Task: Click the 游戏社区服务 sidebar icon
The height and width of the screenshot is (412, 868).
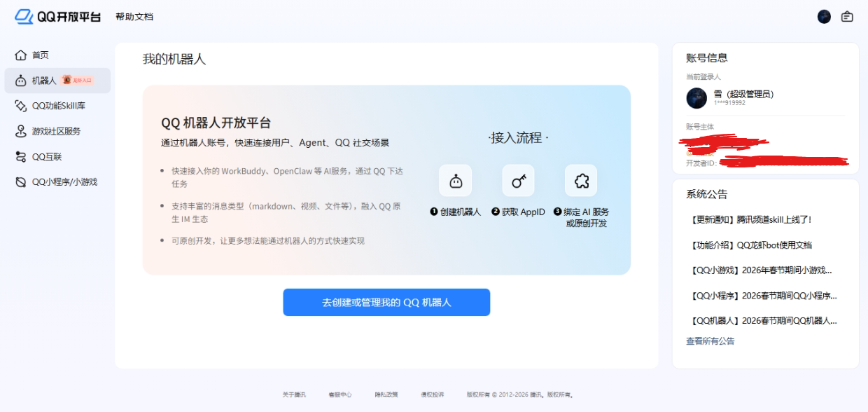Action: (x=21, y=131)
